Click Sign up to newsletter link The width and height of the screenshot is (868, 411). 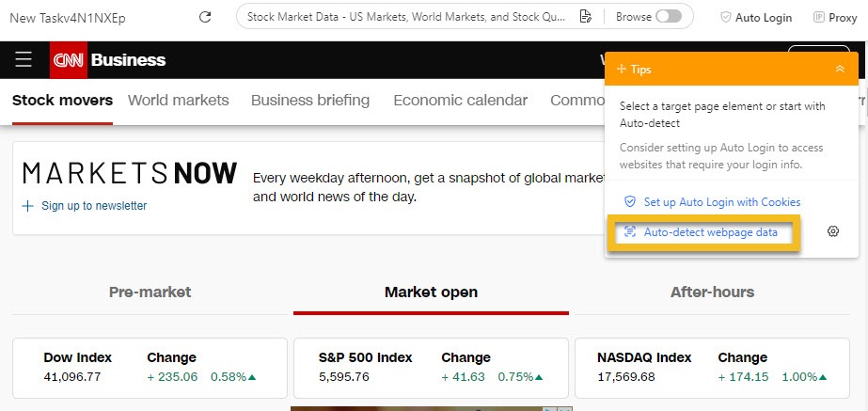coord(93,205)
